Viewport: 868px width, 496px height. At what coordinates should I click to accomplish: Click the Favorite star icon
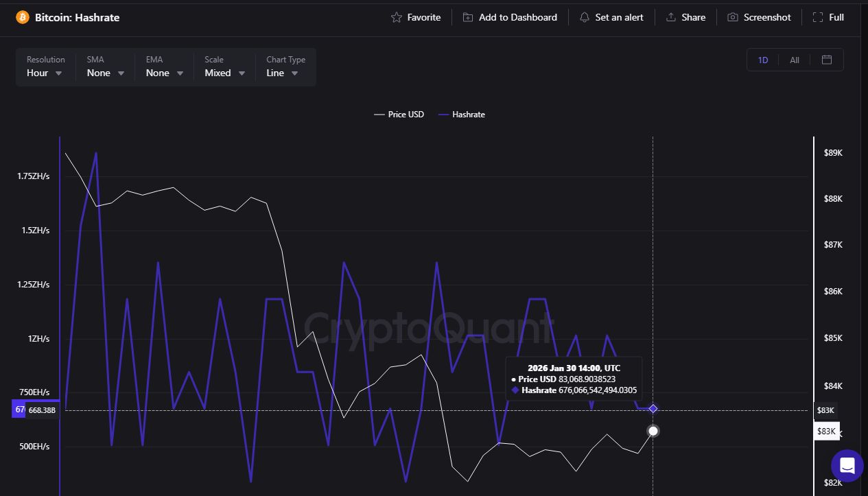point(395,17)
